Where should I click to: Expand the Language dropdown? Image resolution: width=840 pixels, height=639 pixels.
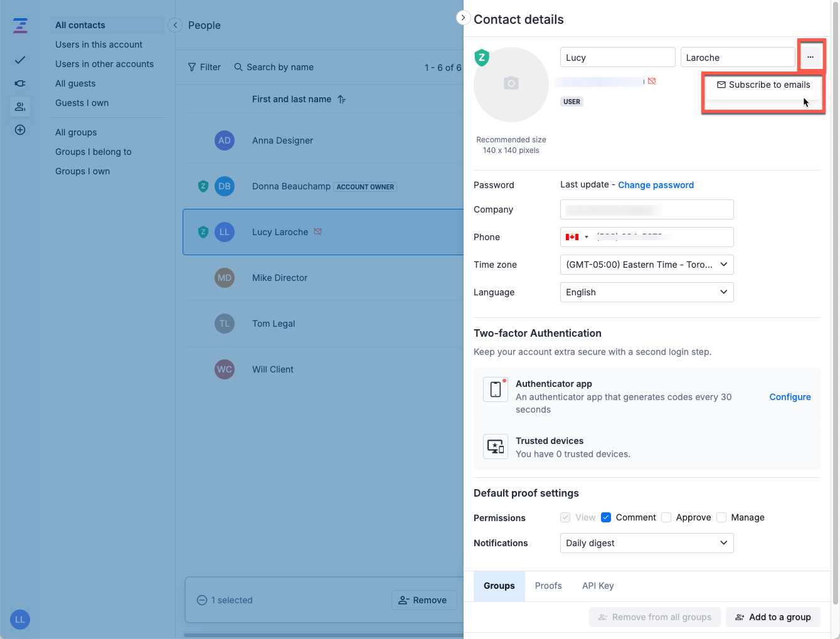(x=646, y=292)
